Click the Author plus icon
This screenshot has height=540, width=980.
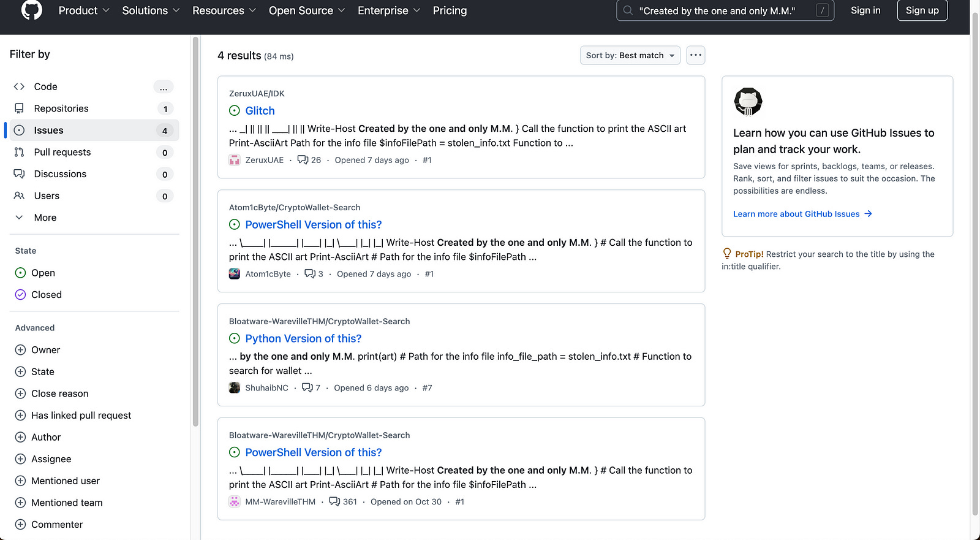20,437
